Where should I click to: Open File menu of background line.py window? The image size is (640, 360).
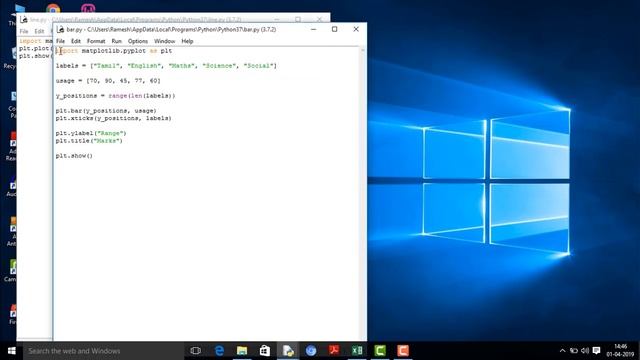point(24,31)
